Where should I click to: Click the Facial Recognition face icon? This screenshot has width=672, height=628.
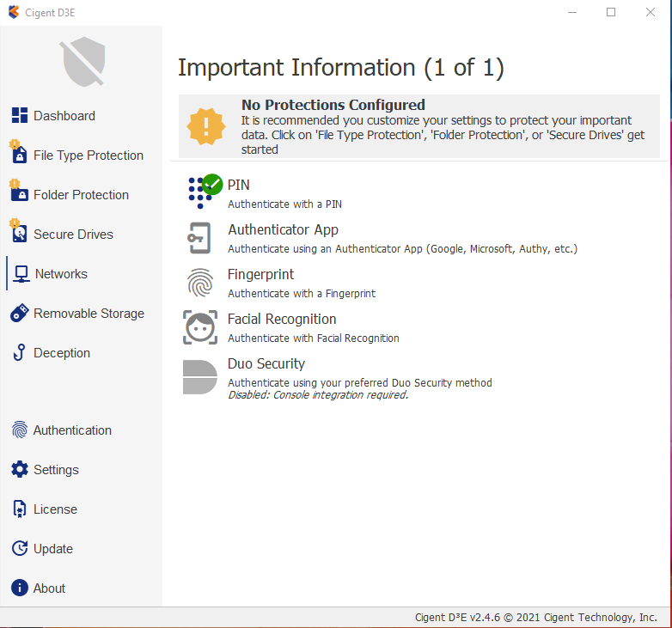(200, 327)
